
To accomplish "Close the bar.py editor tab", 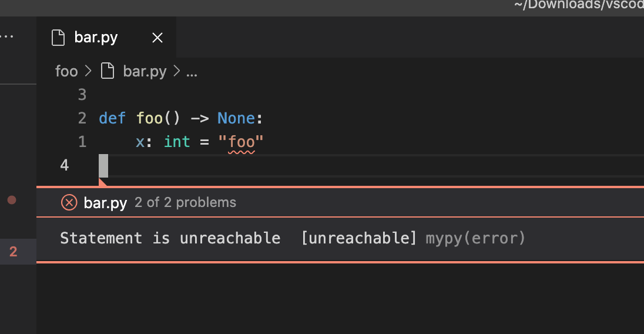I will [x=157, y=38].
